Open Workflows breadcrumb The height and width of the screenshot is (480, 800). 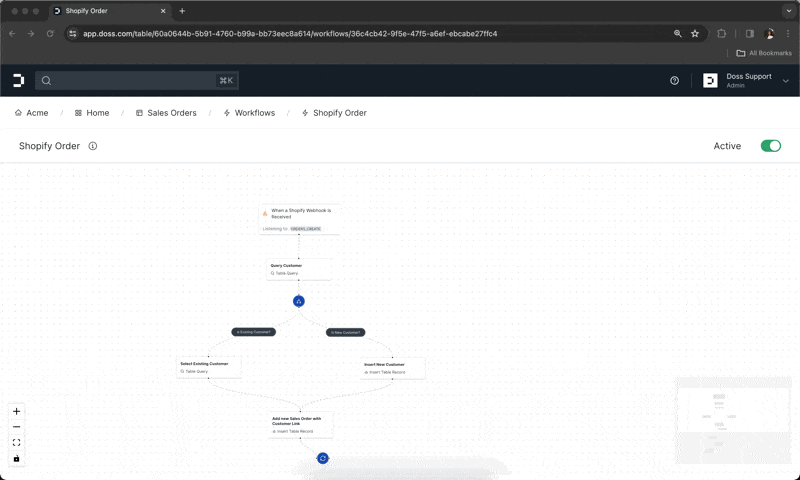coord(249,113)
